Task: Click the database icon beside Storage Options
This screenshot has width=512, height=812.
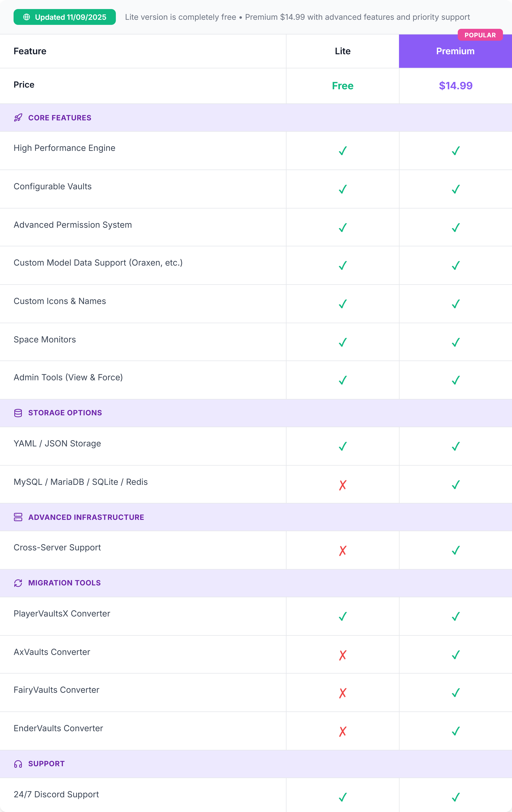Action: [x=18, y=413]
